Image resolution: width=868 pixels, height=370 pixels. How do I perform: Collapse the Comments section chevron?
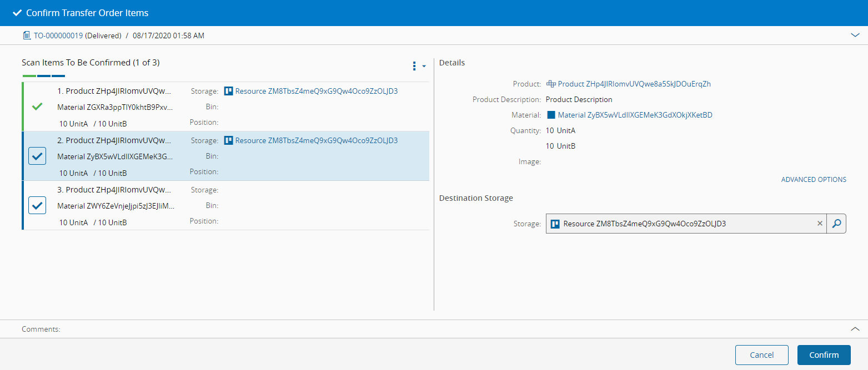(855, 329)
